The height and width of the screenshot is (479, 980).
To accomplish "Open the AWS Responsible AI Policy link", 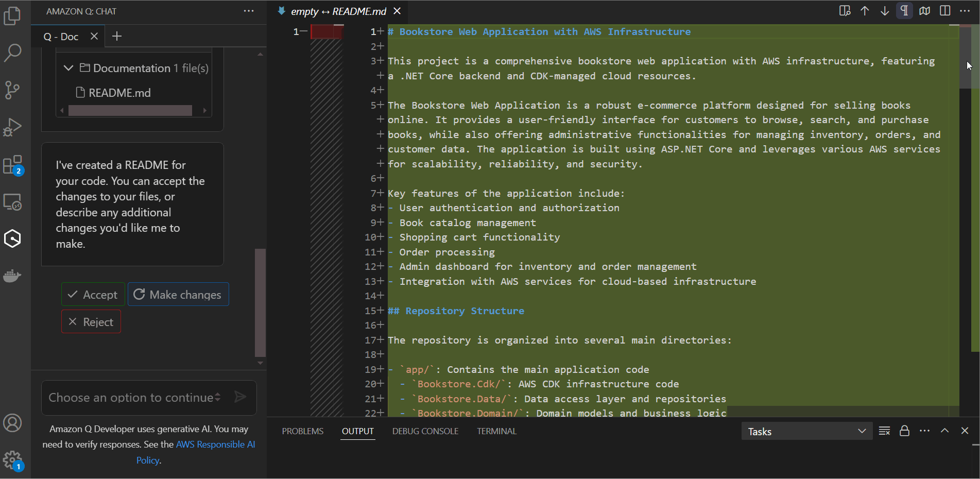I will click(215, 444).
